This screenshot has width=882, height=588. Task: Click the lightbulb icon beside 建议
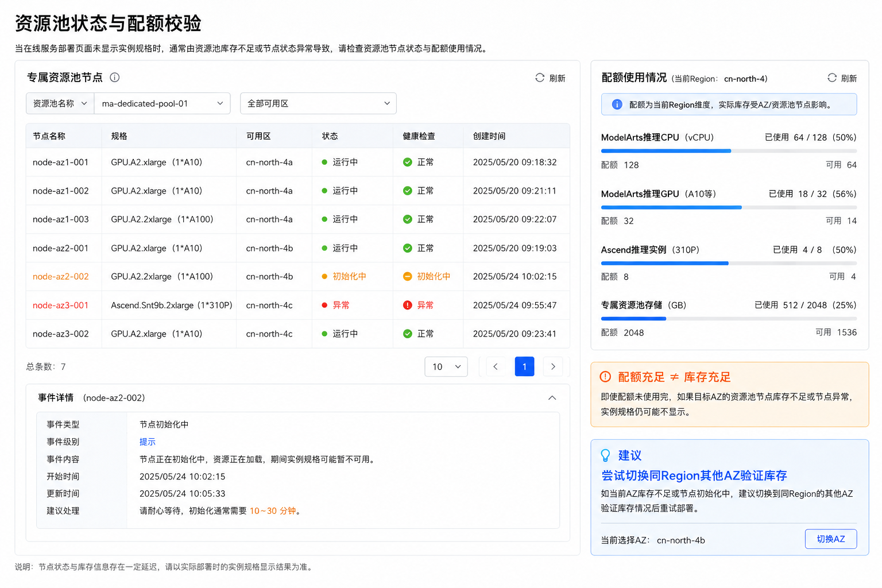click(x=605, y=455)
